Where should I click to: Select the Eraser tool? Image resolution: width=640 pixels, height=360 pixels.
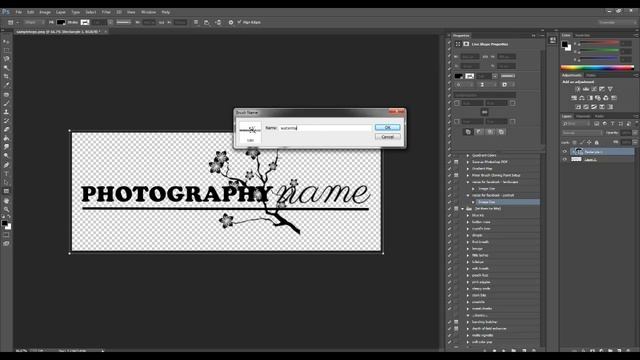click(x=6, y=129)
